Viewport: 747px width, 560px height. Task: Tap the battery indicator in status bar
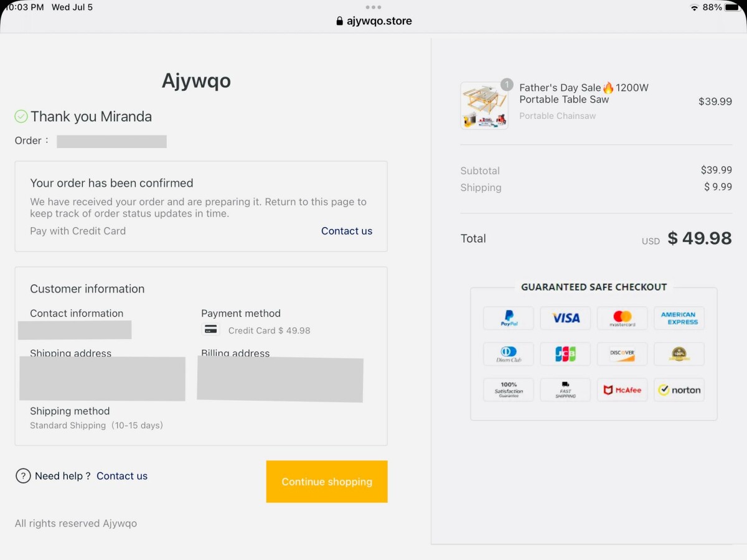click(x=731, y=7)
